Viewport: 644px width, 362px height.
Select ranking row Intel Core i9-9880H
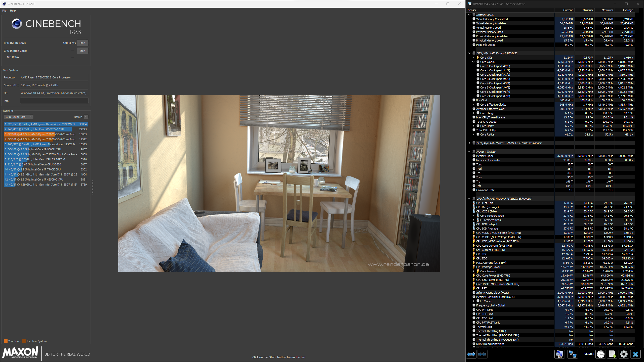click(x=46, y=149)
